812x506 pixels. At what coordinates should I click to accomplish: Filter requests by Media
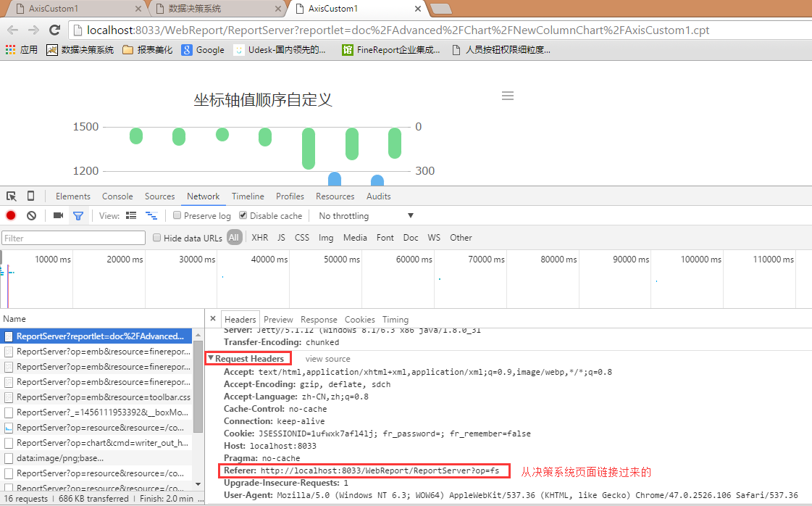355,238
